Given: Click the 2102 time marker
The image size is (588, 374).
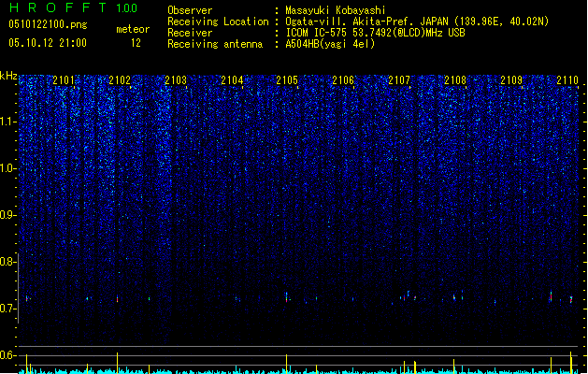Looking at the screenshot, I should coord(120,79).
